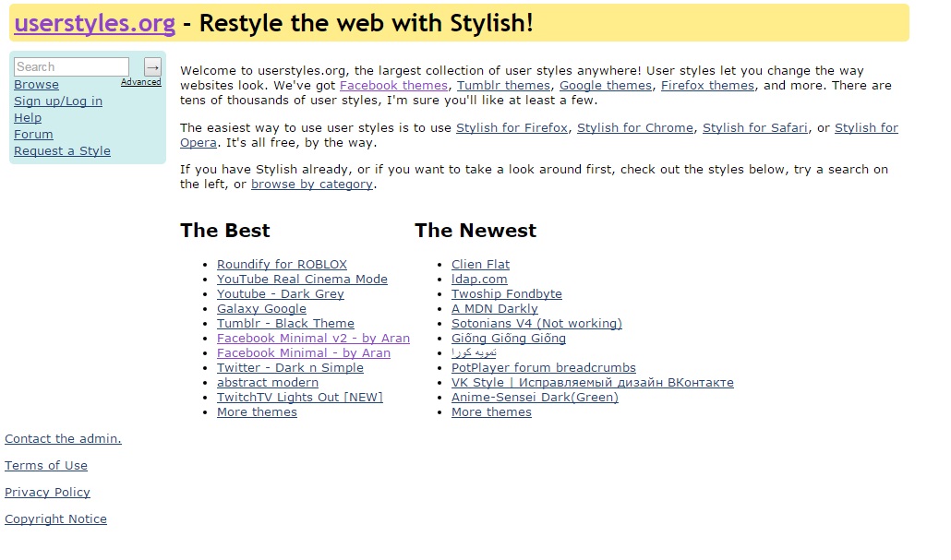Click More themes under The Best
The image size is (951, 560).
(257, 411)
